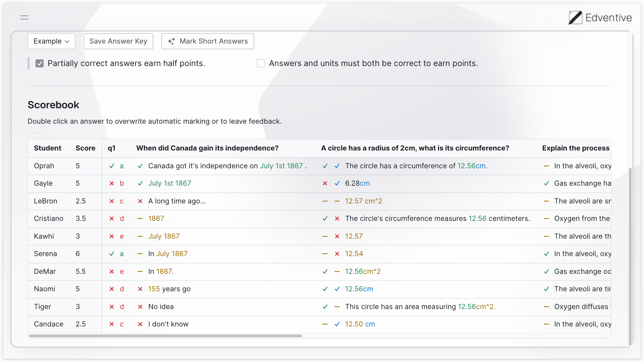Click the green check beside Oprah's answer a

click(112, 166)
